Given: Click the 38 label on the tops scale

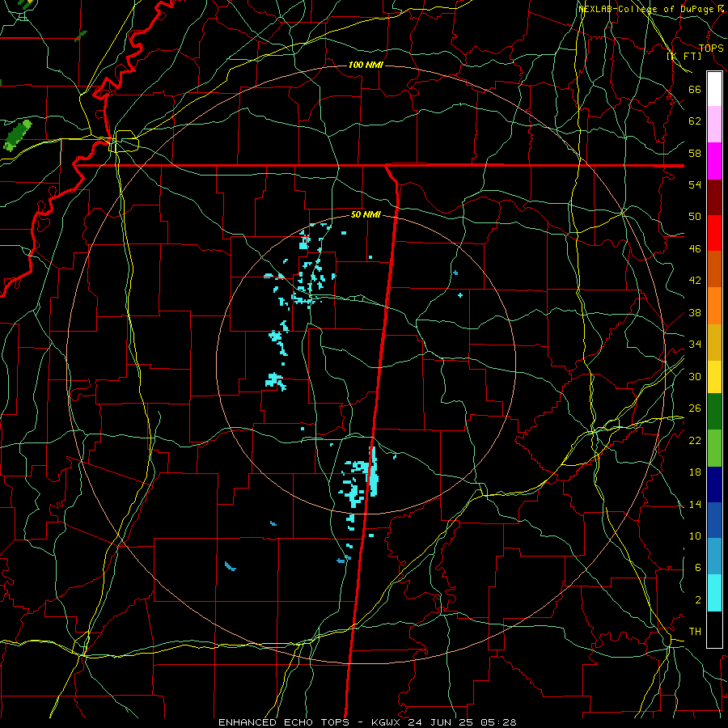Looking at the screenshot, I should (x=695, y=312).
